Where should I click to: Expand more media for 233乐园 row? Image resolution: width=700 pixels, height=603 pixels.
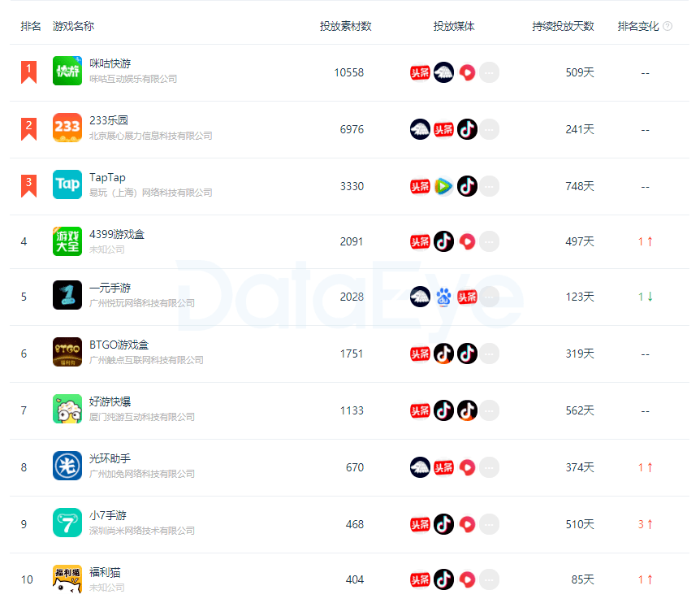pyautogui.click(x=490, y=129)
